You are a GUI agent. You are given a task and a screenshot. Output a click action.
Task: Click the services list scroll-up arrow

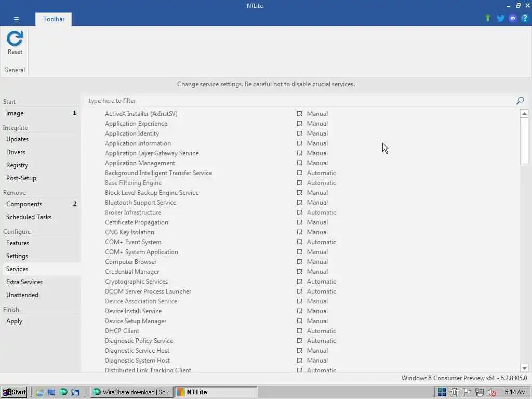524,114
